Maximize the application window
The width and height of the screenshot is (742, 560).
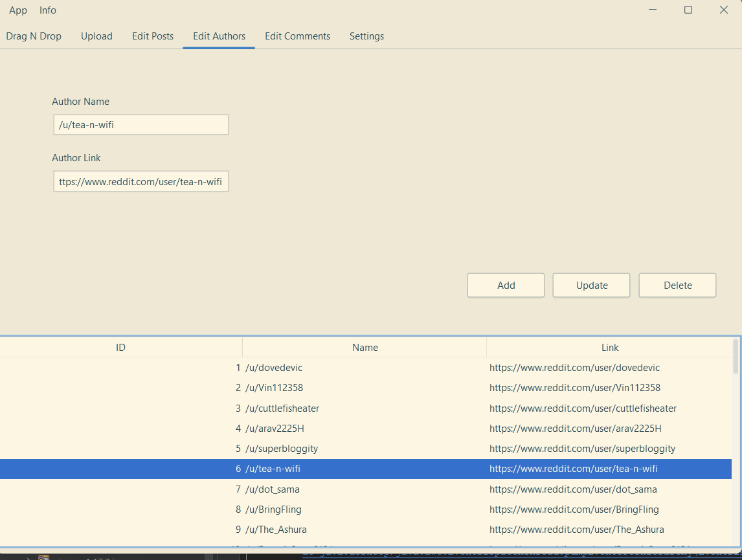(688, 10)
